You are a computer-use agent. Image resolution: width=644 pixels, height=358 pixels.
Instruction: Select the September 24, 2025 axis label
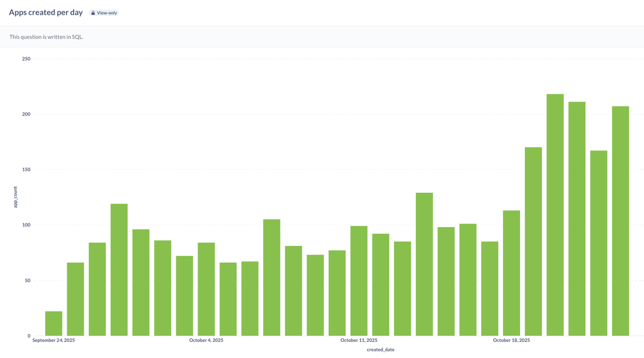coord(54,340)
